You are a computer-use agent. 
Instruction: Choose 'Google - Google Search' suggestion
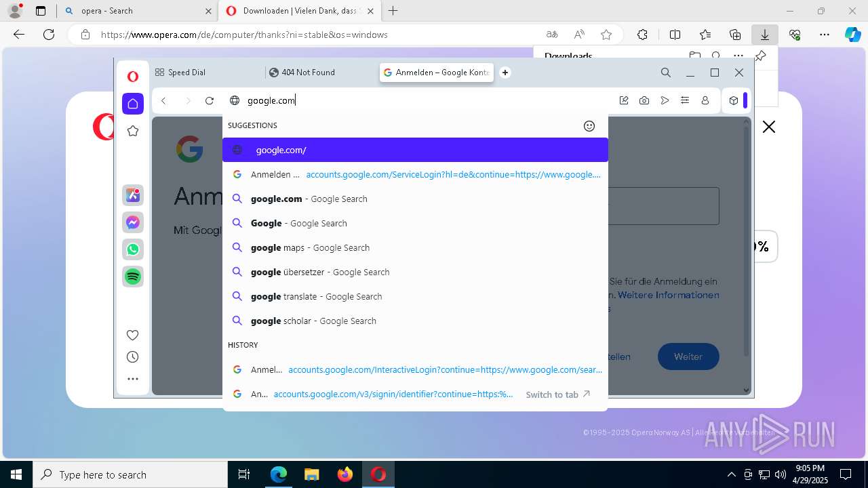click(x=415, y=223)
